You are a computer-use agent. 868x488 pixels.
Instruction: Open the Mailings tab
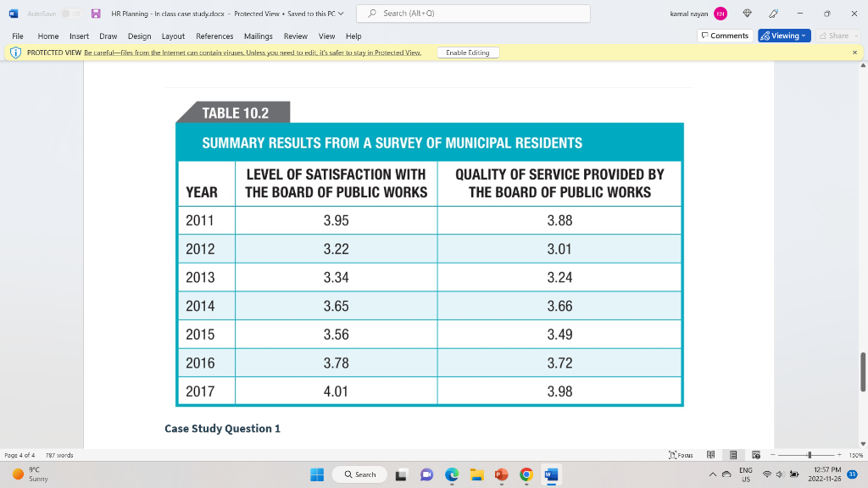tap(258, 36)
